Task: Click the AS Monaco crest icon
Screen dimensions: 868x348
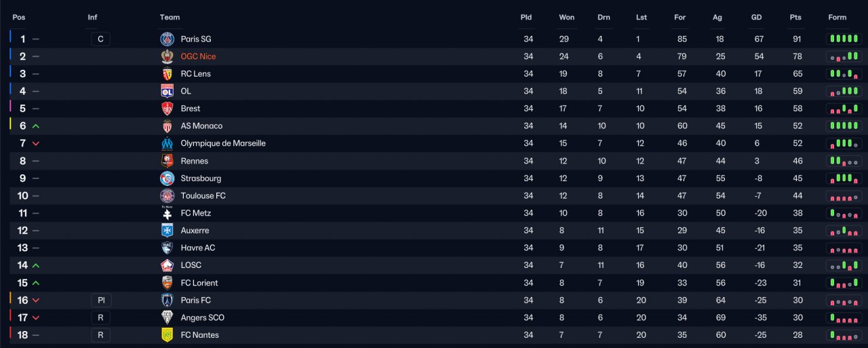Action: coord(167,126)
